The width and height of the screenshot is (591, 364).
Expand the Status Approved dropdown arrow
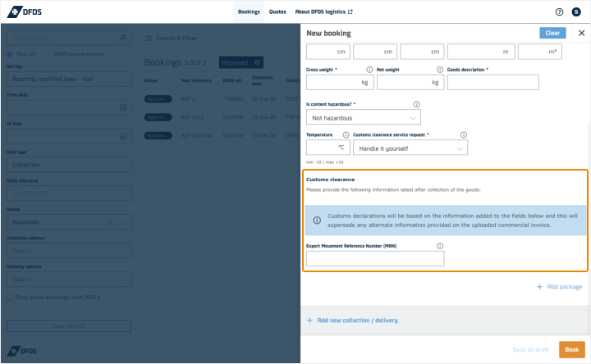pos(123,222)
